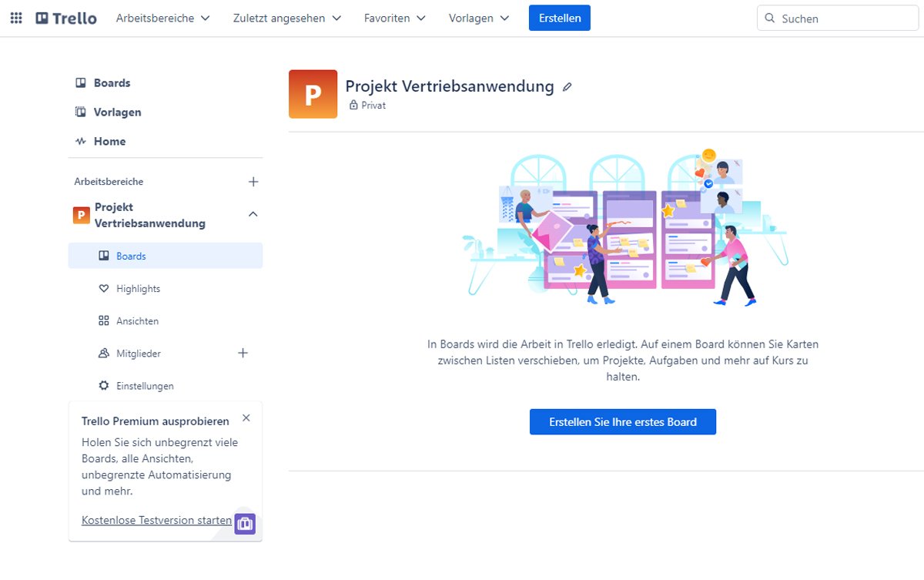Image resolution: width=924 pixels, height=580 pixels.
Task: Open the Arbeitsbereiche menu
Action: (x=162, y=18)
